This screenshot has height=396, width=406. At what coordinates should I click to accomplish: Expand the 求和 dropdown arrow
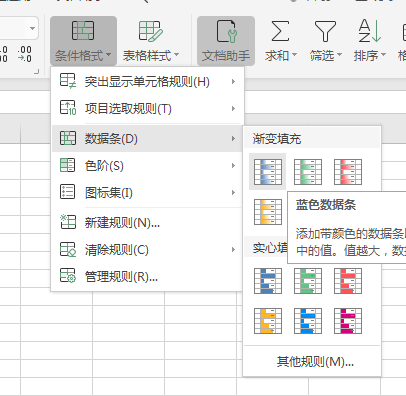tap(294, 55)
